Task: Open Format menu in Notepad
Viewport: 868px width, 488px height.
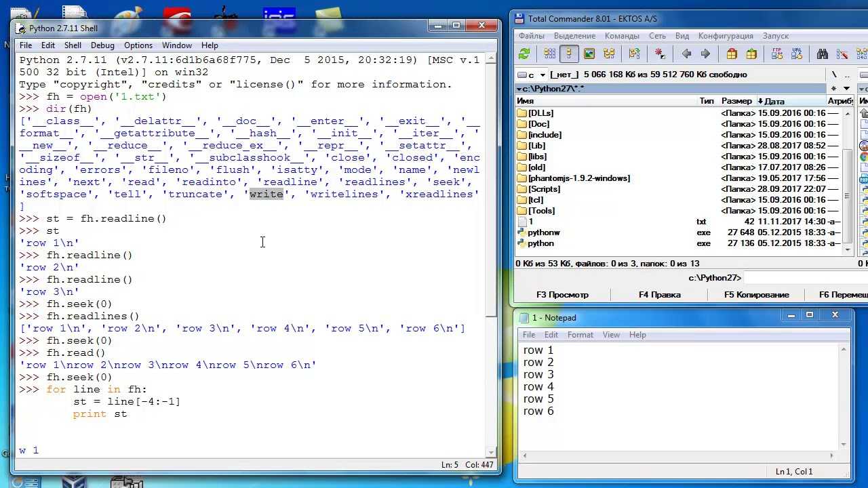Action: coord(580,335)
